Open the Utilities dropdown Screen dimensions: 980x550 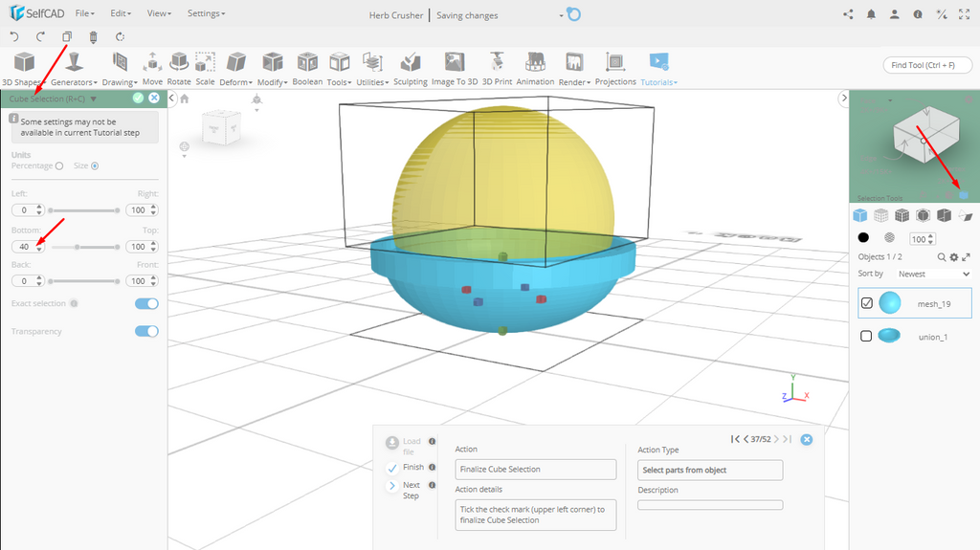pyautogui.click(x=372, y=69)
